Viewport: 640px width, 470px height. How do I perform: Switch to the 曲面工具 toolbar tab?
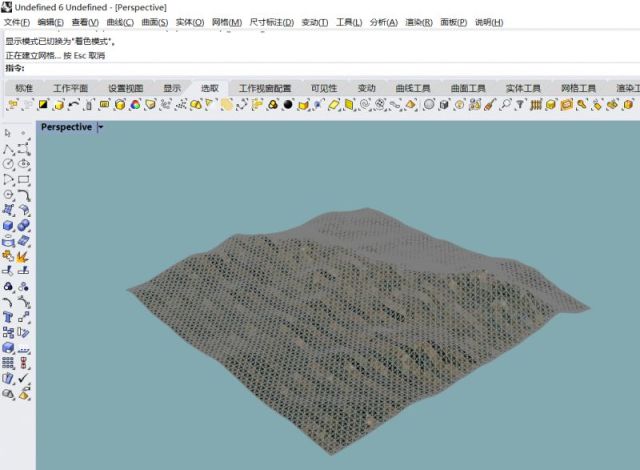click(468, 88)
